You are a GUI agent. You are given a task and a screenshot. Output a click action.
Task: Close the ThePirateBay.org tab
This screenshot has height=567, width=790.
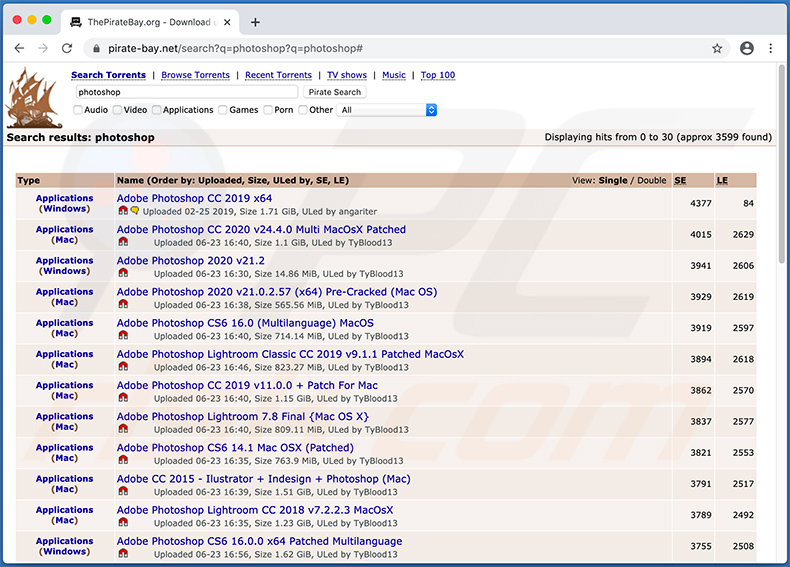click(227, 22)
